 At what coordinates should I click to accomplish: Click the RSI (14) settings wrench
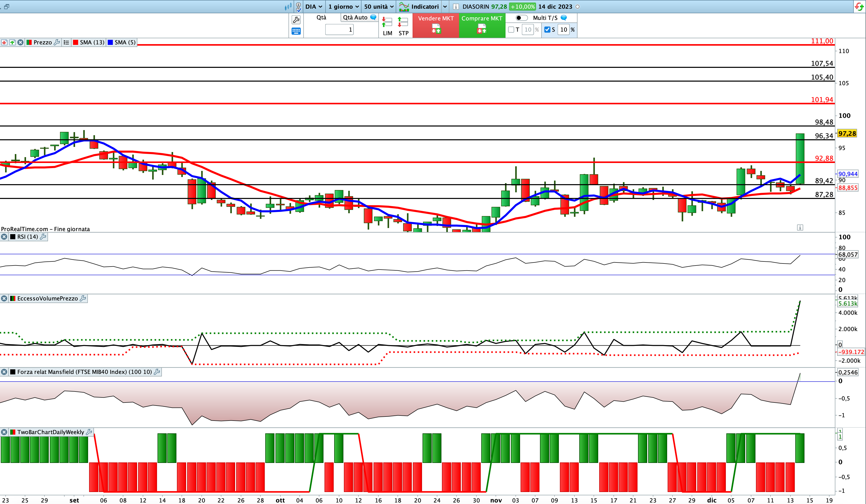[x=43, y=236]
